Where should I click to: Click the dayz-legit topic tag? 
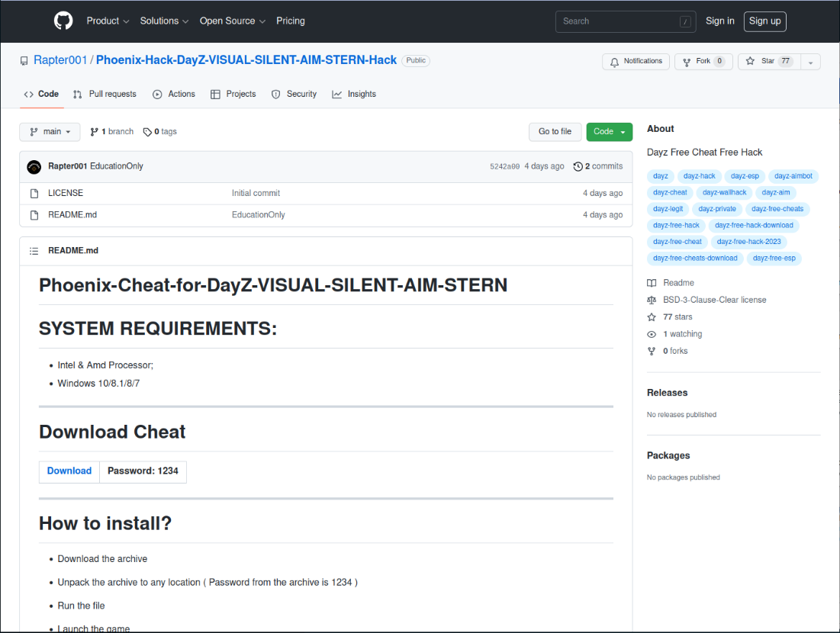pyautogui.click(x=668, y=209)
